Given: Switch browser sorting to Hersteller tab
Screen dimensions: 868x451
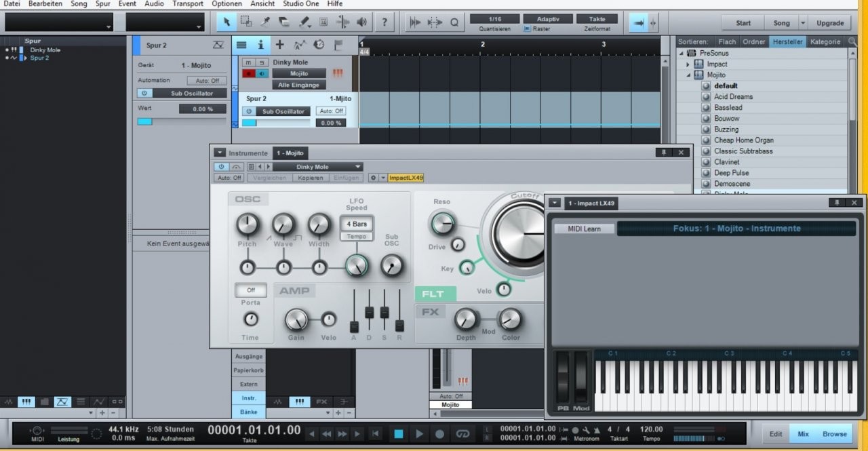Looking at the screenshot, I should click(788, 42).
